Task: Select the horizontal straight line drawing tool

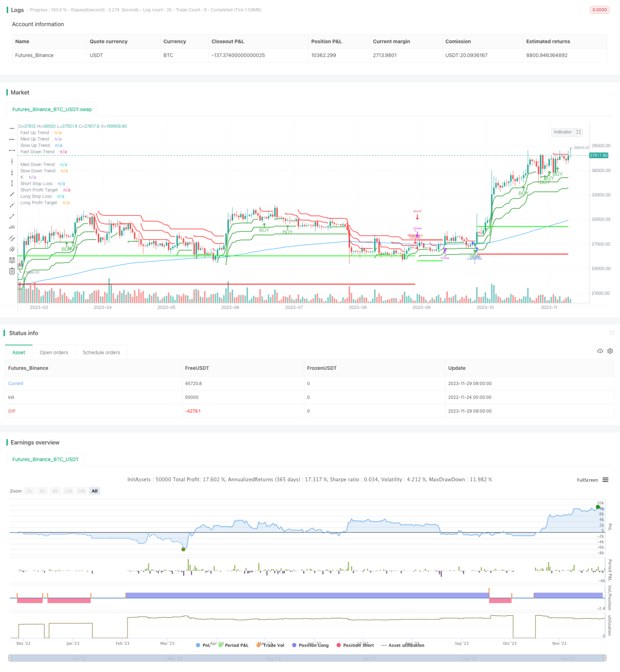Action: pyautogui.click(x=12, y=129)
